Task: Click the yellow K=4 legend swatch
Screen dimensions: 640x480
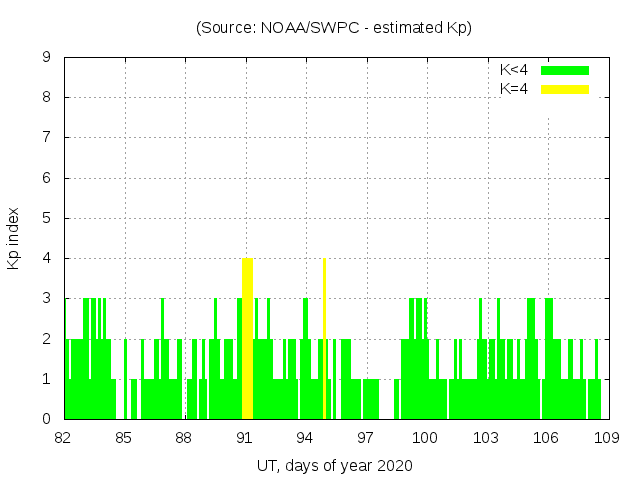Action: [x=565, y=89]
